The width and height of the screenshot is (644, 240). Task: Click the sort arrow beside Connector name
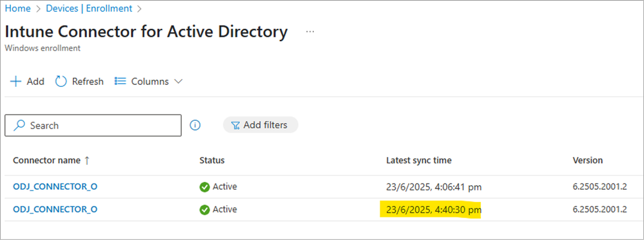(86, 160)
